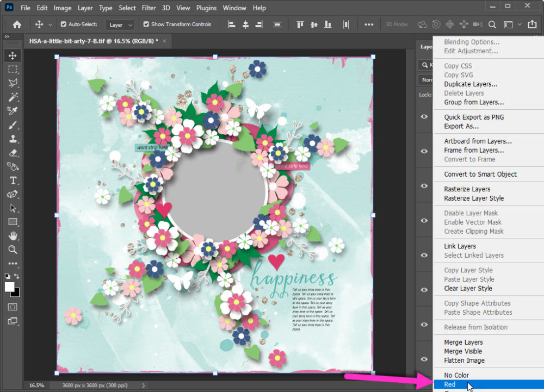Select the Eyedropper tool
The height and width of the screenshot is (392, 544).
click(x=13, y=111)
